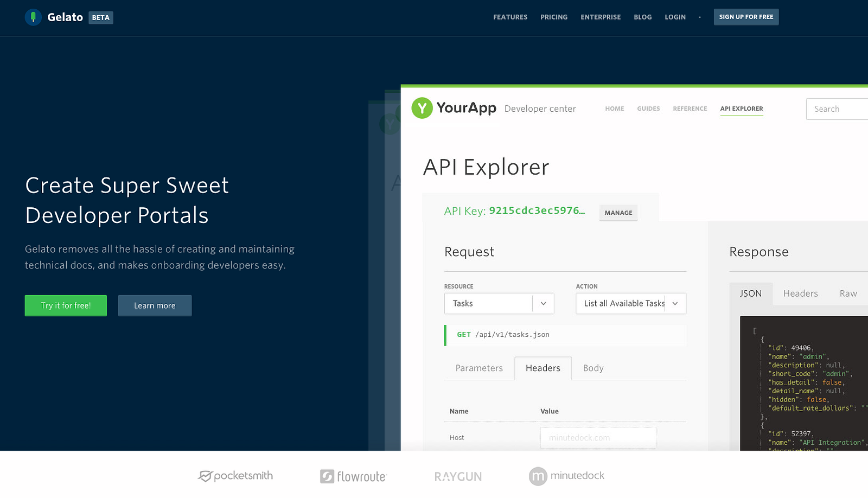Screen dimensions: 868x498
Task: Click the GET /api/v1/tasks.json endpoint
Action: 565,335
